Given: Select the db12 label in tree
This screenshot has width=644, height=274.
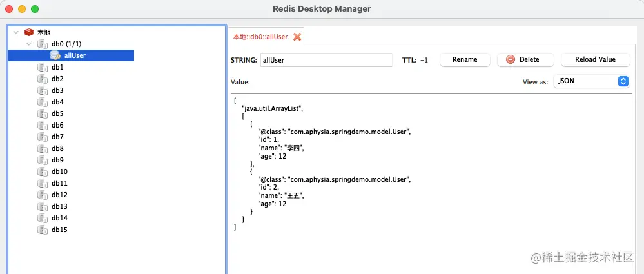Looking at the screenshot, I should tap(59, 194).
